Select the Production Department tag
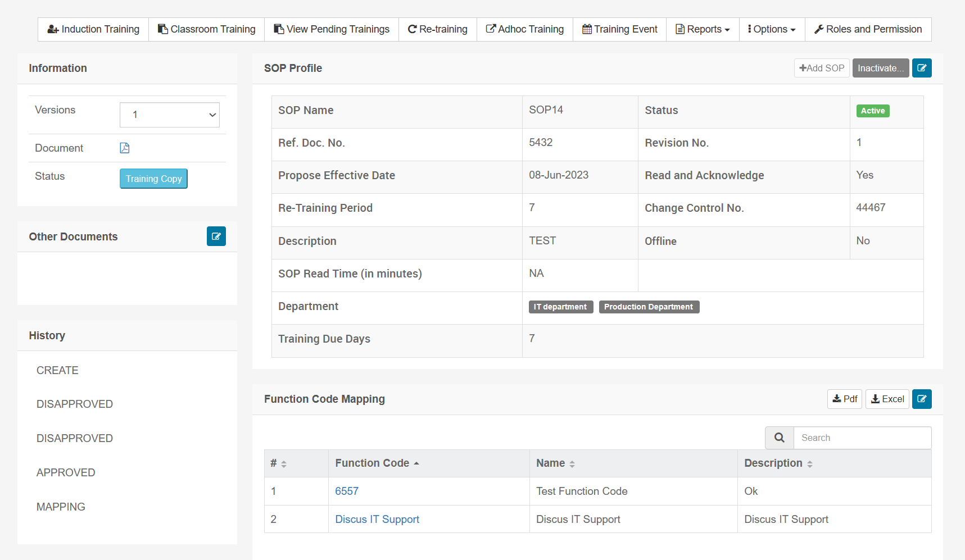 tap(649, 307)
